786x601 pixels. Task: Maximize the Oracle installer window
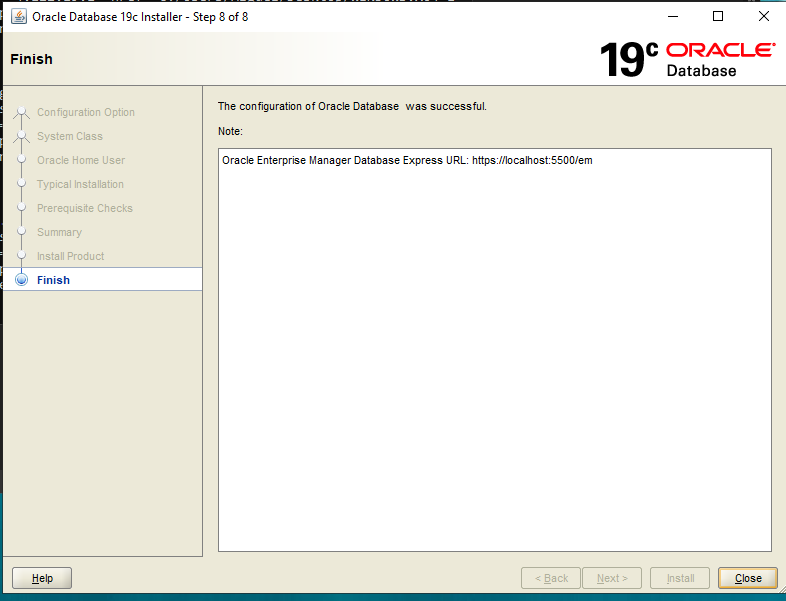pos(718,17)
